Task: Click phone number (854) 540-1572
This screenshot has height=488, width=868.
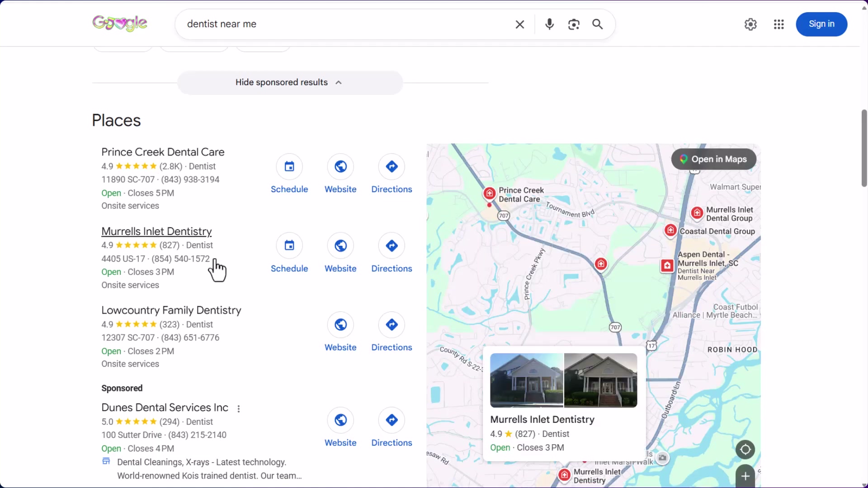Action: [181, 259]
